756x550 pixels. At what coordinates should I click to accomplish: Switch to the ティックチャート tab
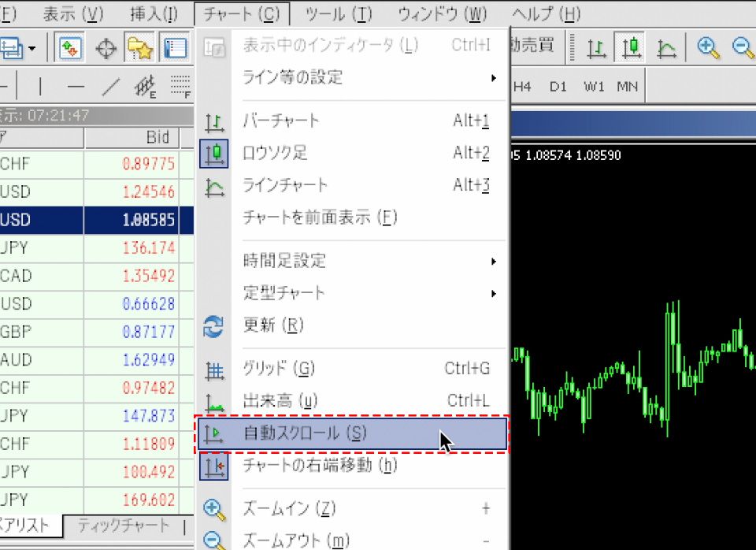click(x=123, y=526)
